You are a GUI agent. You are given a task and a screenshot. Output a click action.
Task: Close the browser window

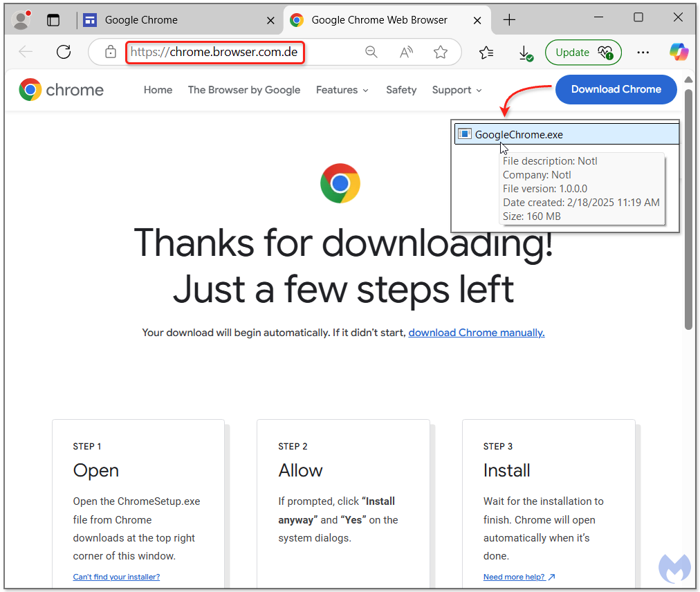[678, 17]
